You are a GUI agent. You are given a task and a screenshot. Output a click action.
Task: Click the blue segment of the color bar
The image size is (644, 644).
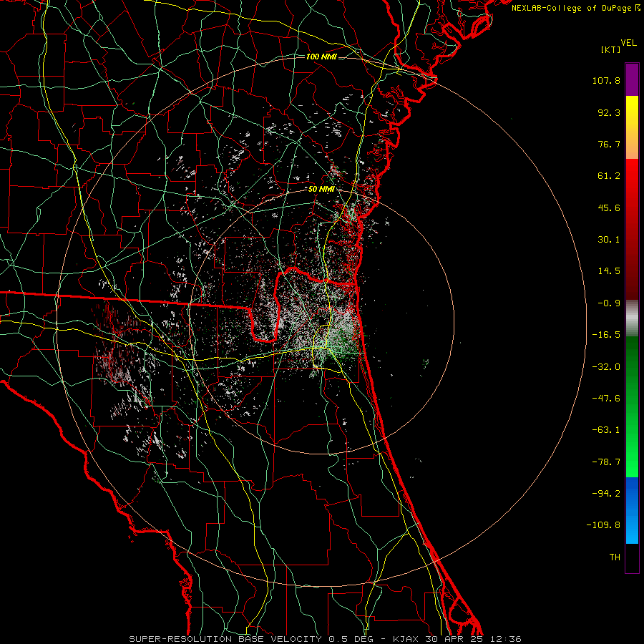632,510
